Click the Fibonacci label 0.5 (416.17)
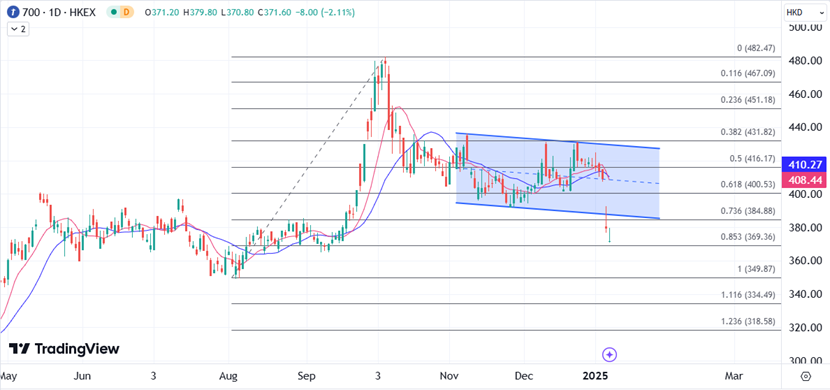The height and width of the screenshot is (390, 830). pos(752,158)
